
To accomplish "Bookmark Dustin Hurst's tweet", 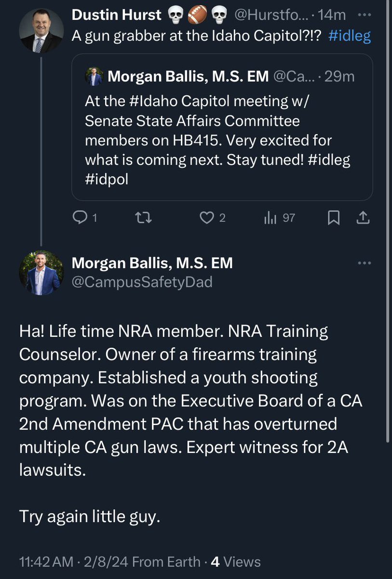I will pos(333,219).
